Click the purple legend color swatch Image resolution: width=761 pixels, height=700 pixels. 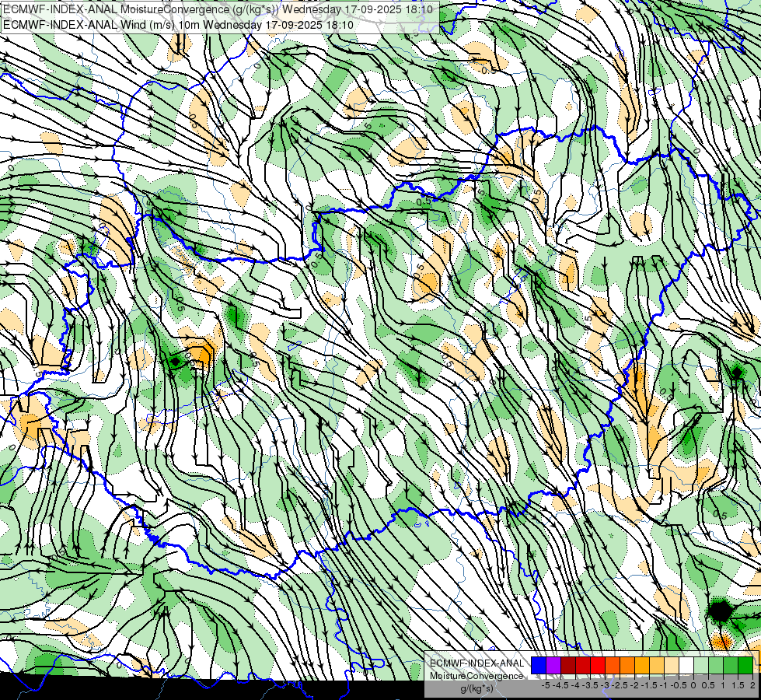coord(553,665)
